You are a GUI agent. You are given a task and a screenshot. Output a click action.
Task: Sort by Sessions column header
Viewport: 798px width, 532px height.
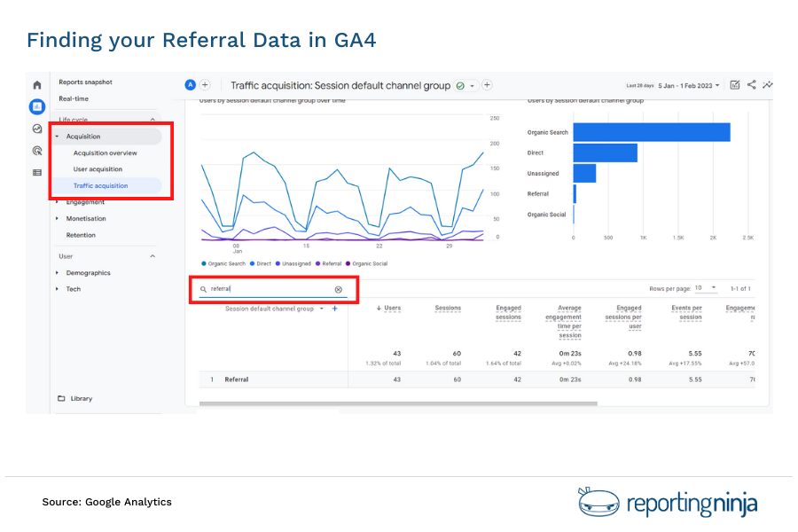(x=448, y=308)
